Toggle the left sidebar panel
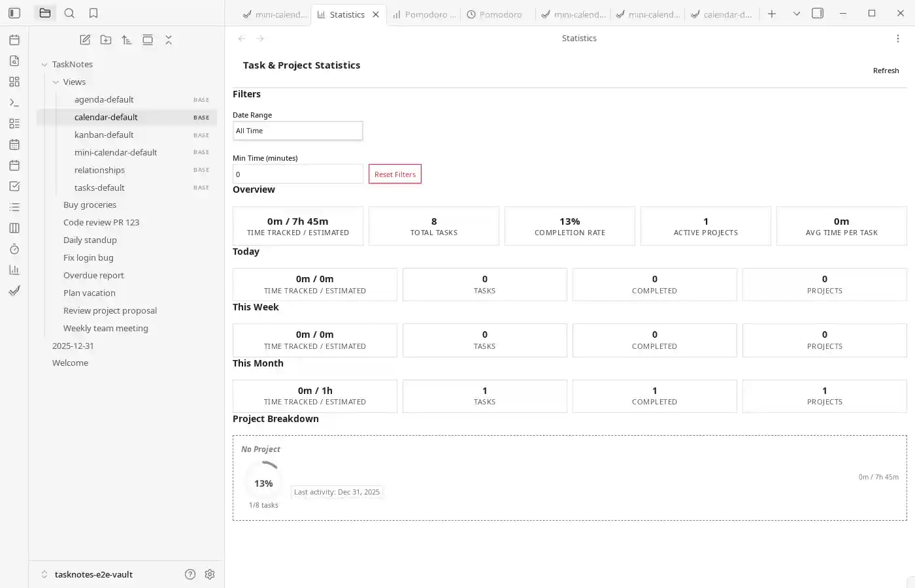 coord(14,13)
